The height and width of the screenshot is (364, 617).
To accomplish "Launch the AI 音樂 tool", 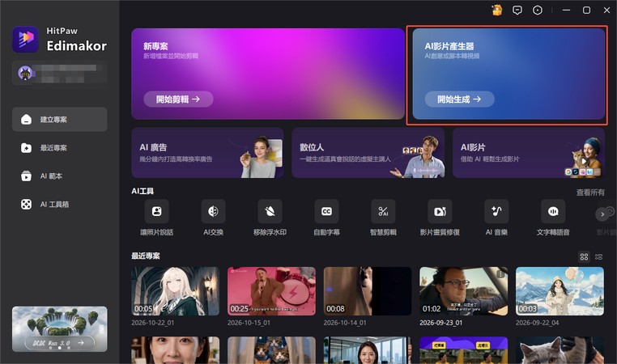I will (x=496, y=211).
